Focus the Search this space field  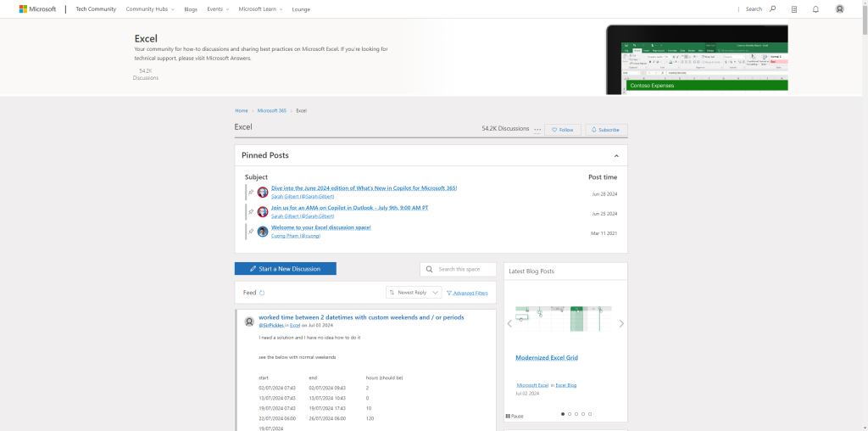(459, 269)
